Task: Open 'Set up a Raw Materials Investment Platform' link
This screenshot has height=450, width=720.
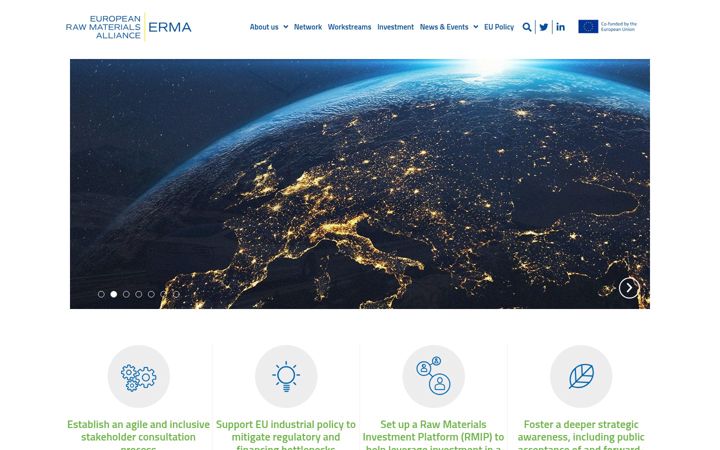Action: pos(433,434)
